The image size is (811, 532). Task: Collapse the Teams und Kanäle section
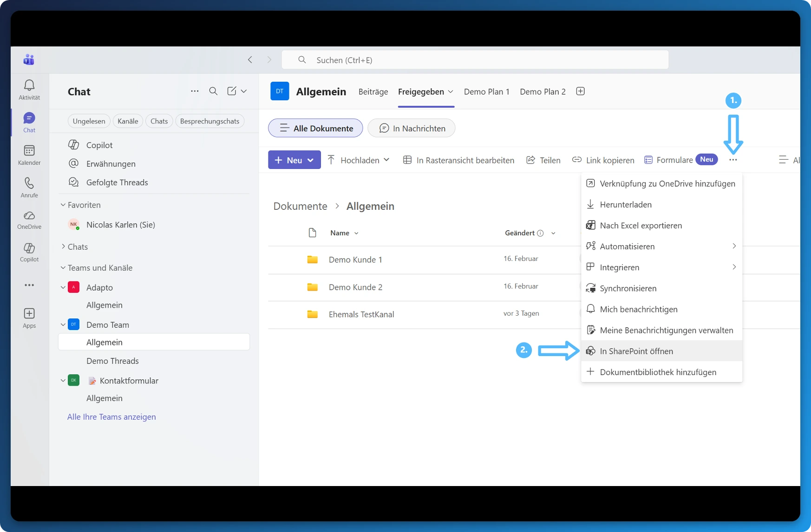63,267
